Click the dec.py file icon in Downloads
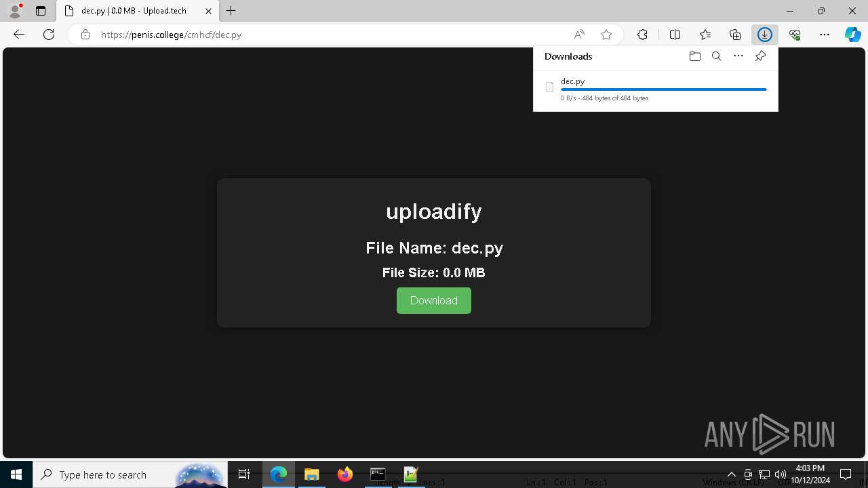This screenshot has height=488, width=868. 550,87
